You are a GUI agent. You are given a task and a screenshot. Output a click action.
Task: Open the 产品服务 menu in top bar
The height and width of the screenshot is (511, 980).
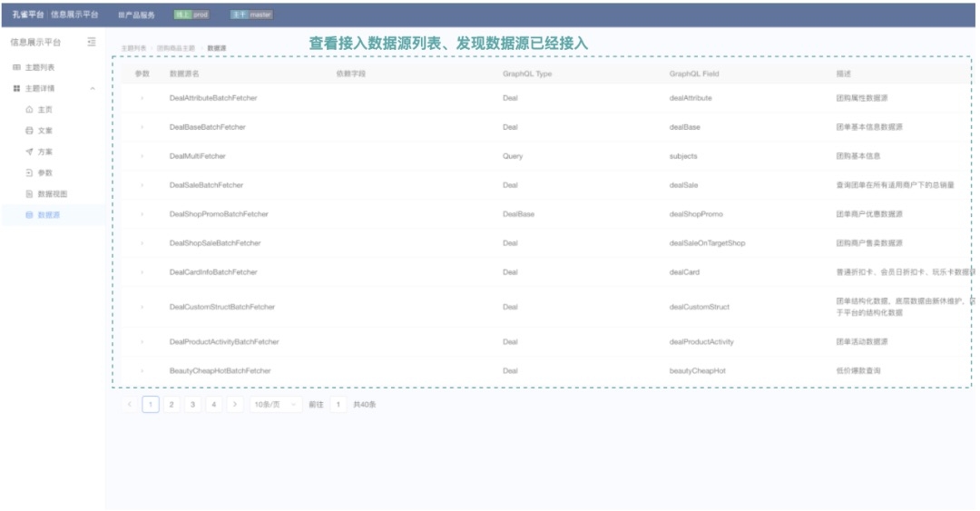point(137,15)
